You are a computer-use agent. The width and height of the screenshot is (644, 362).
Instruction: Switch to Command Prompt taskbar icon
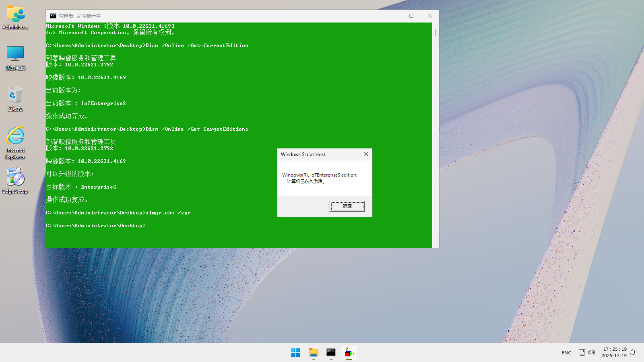331,353
